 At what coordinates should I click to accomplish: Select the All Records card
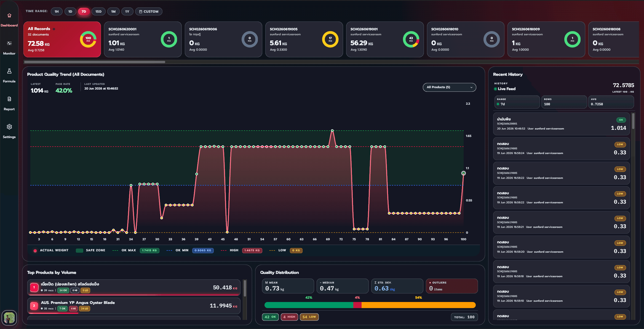point(62,39)
